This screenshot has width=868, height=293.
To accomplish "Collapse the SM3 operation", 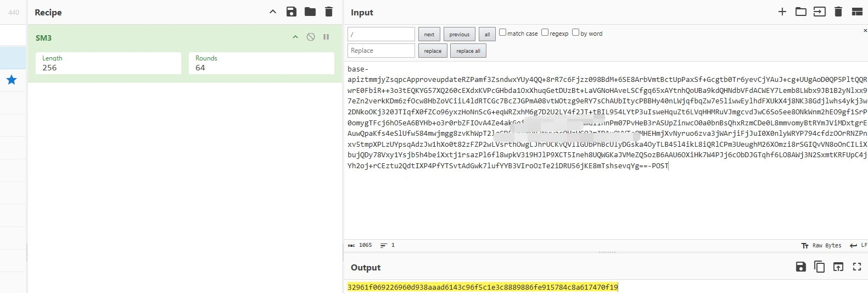I will 295,37.
